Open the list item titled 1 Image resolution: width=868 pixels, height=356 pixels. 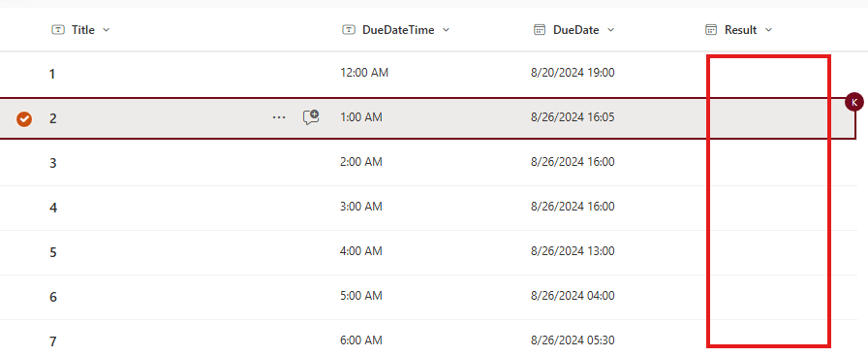click(x=52, y=74)
